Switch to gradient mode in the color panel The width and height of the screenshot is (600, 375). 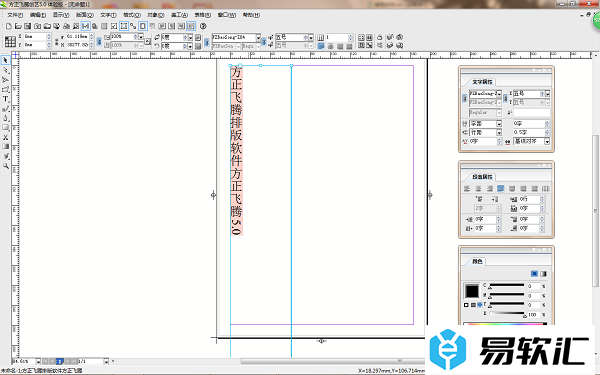click(x=543, y=274)
